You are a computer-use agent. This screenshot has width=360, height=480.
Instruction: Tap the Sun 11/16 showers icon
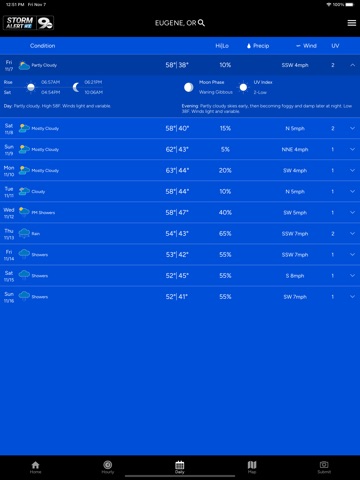click(x=24, y=296)
